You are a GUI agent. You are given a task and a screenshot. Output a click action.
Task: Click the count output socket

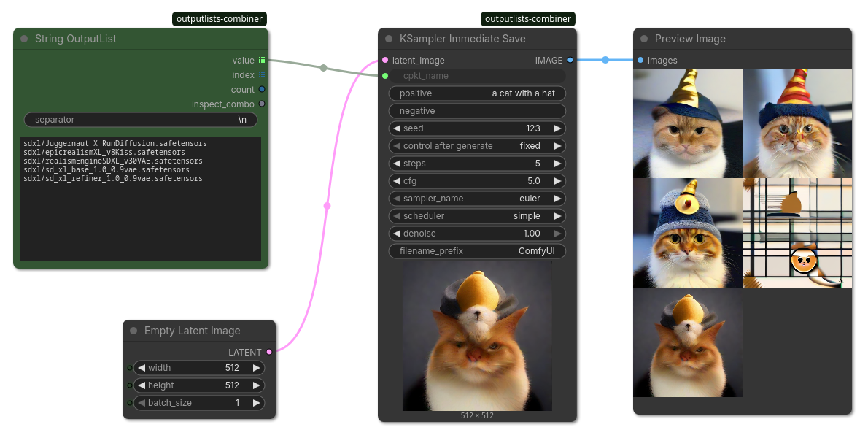(x=262, y=89)
